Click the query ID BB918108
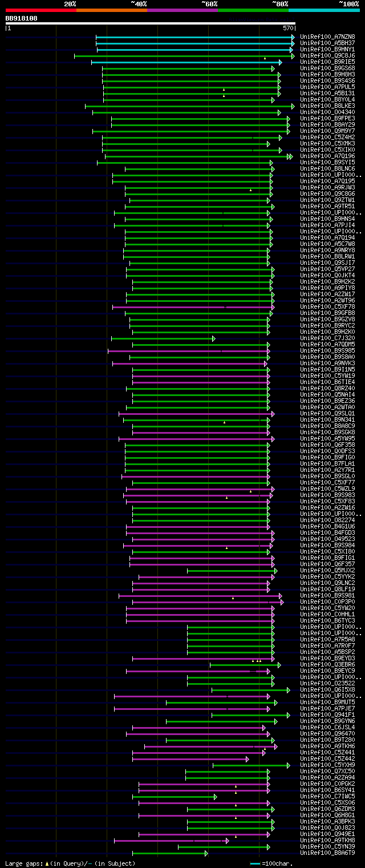Image resolution: width=365 pixels, height=868 pixels. pyautogui.click(x=22, y=18)
